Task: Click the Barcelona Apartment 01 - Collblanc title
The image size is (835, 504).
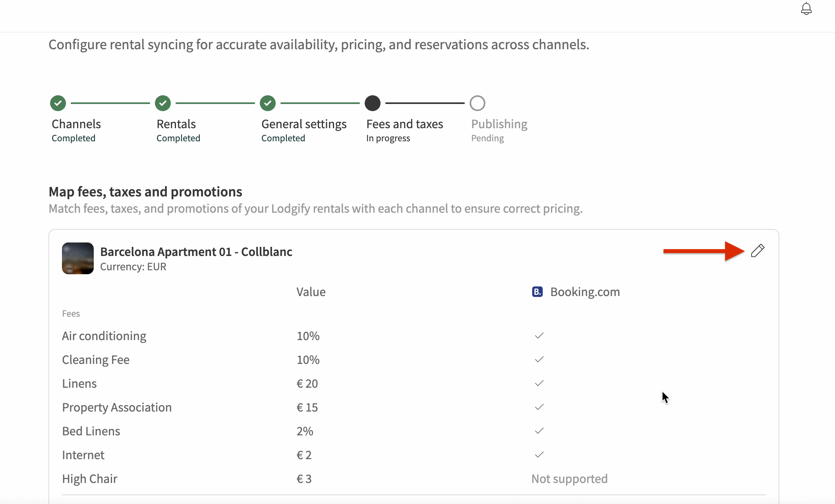Action: tap(196, 252)
